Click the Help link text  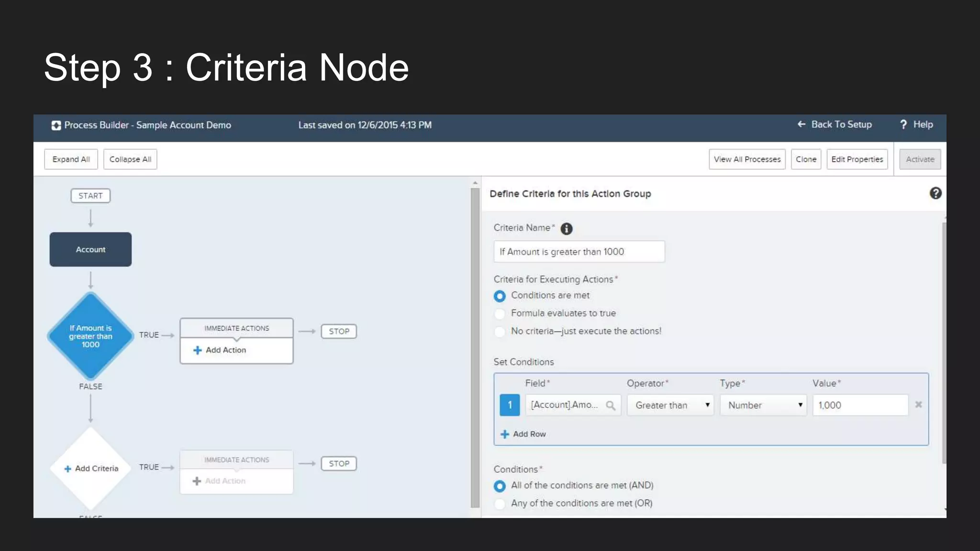(x=923, y=124)
